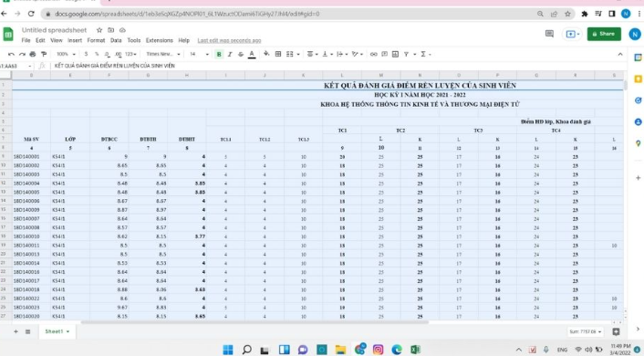Screen dimensions: 644x356
Task: Select cell with student ID 18D140001
Action: [x=31, y=157]
